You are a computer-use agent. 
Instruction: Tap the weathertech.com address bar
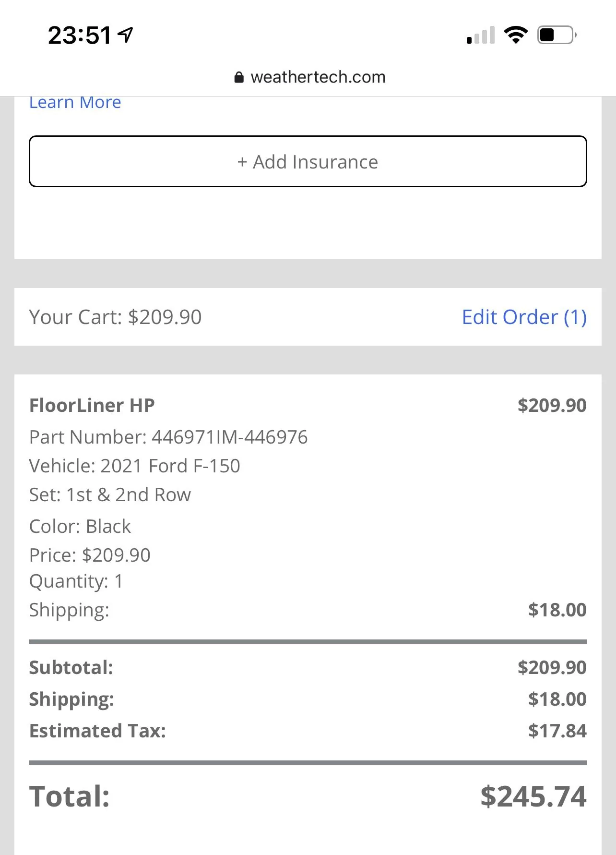click(318, 77)
